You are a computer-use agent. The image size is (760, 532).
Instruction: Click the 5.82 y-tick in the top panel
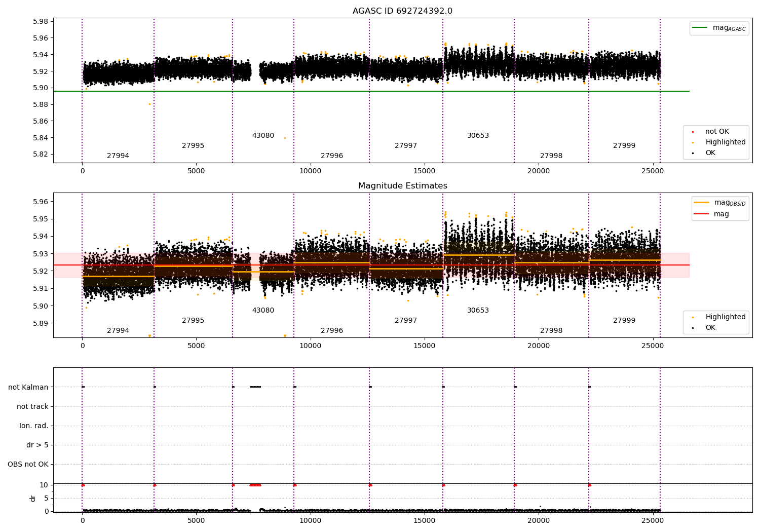pos(40,155)
